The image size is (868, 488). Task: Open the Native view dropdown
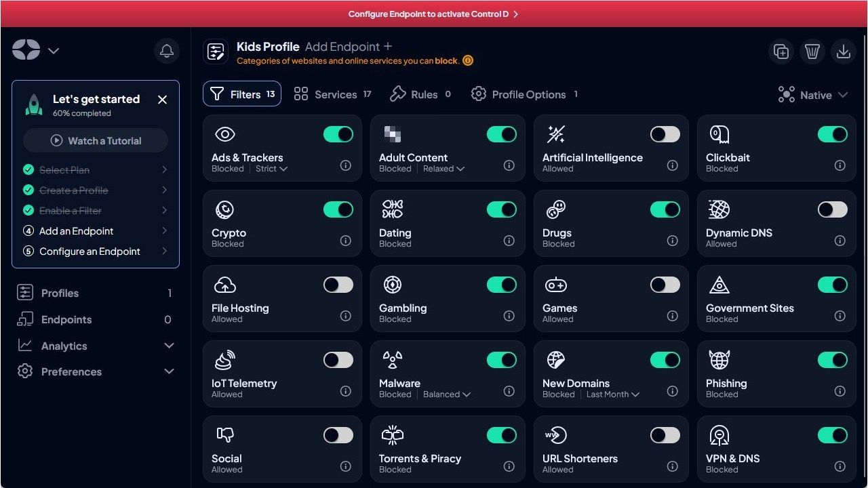(x=813, y=95)
